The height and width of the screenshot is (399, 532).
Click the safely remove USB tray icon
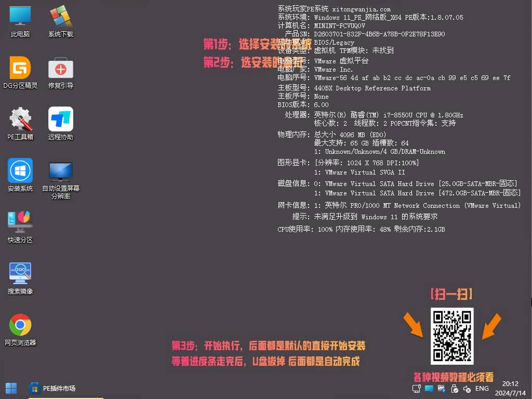tap(454, 389)
